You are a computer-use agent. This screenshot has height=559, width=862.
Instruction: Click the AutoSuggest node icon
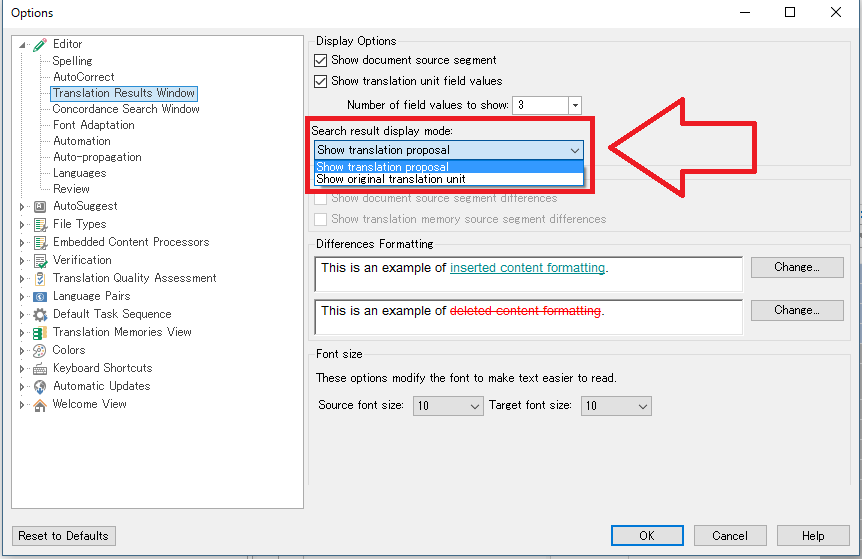pos(40,206)
